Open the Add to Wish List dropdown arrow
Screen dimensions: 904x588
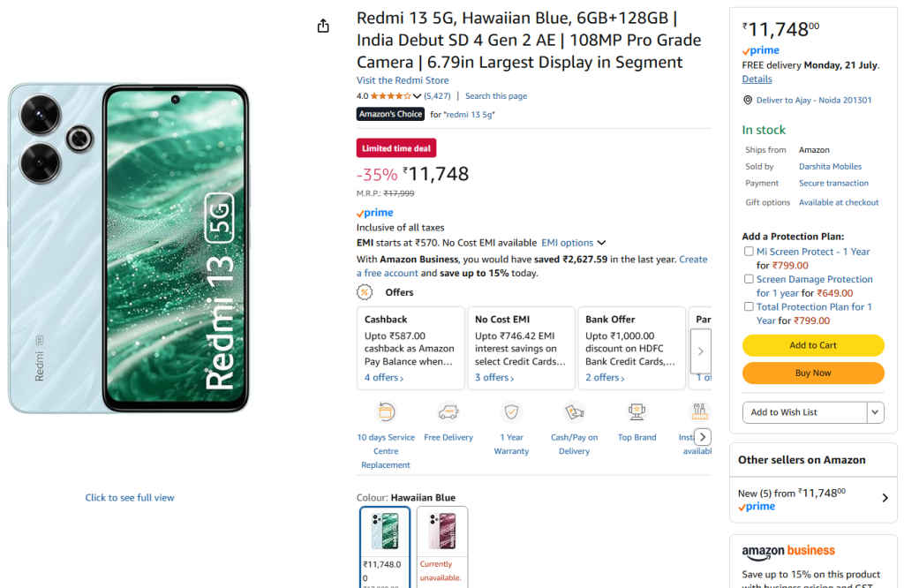[875, 412]
